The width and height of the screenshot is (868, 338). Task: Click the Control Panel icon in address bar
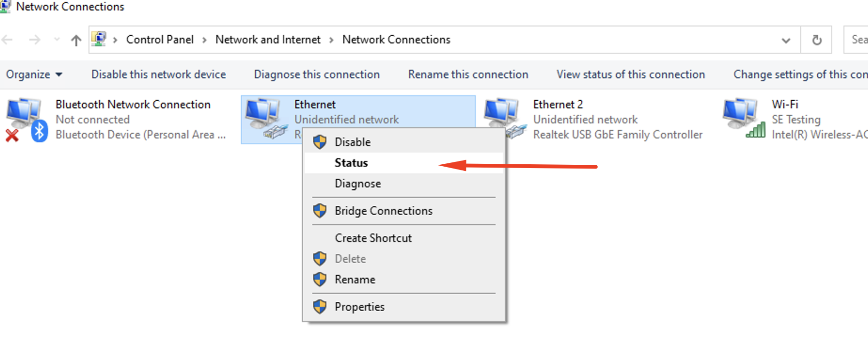[99, 39]
